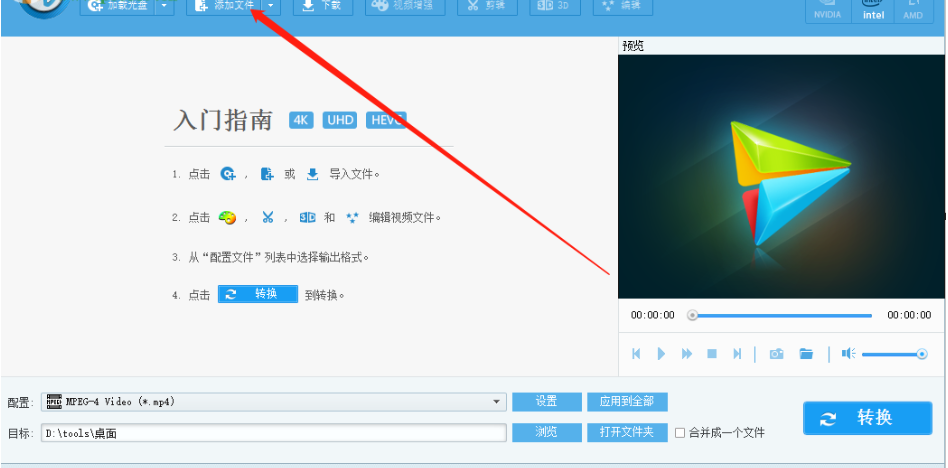This screenshot has width=948, height=468.
Task: Click the target path field D:\tools\桌面
Action: (274, 433)
